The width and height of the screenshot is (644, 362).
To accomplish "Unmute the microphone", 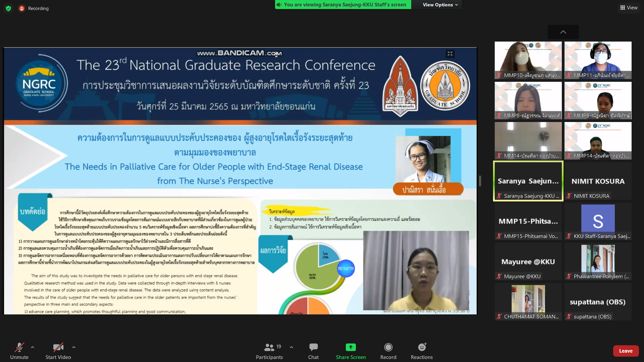I will (19, 347).
